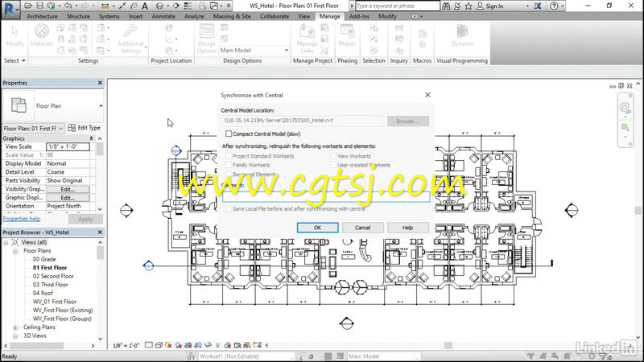This screenshot has width=644, height=362.
Task: Click the Sign In button
Action: (489, 6)
